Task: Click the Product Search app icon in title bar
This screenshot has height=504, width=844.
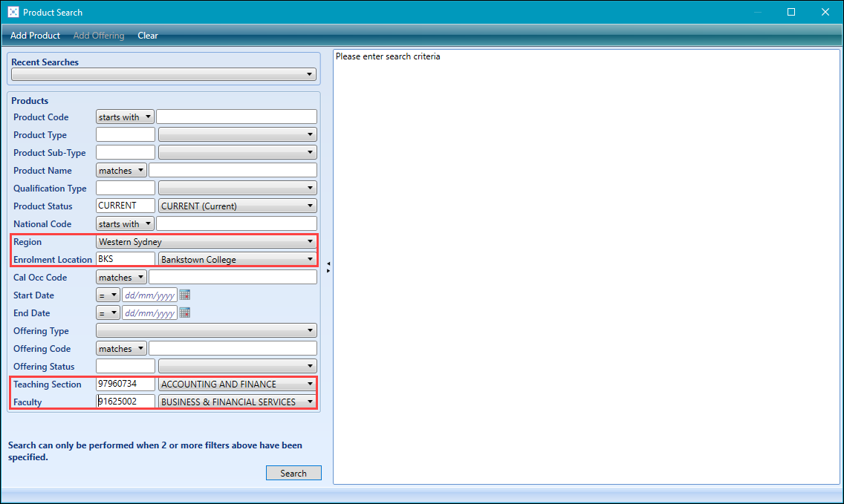Action: (x=13, y=12)
